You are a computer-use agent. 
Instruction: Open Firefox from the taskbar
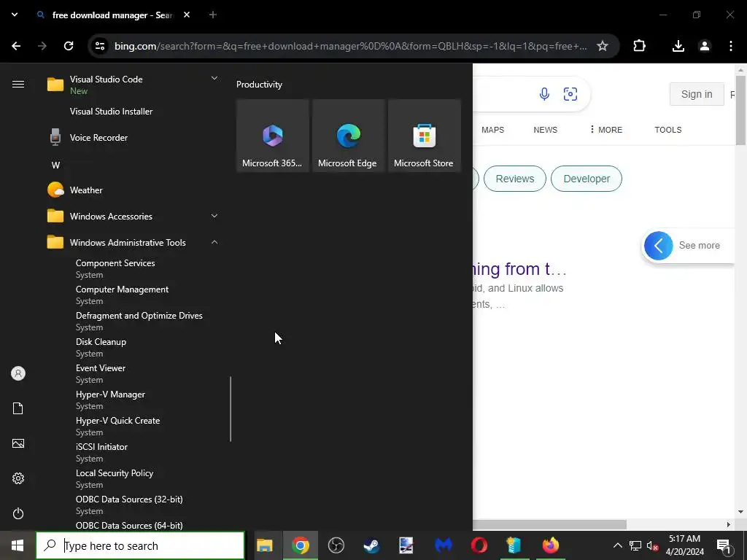coord(550,545)
